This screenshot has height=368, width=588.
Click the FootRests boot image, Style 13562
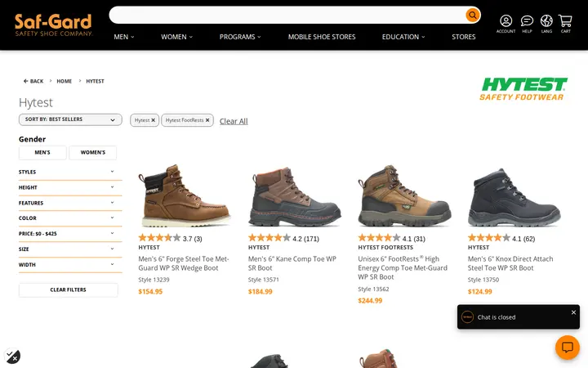[x=404, y=195]
